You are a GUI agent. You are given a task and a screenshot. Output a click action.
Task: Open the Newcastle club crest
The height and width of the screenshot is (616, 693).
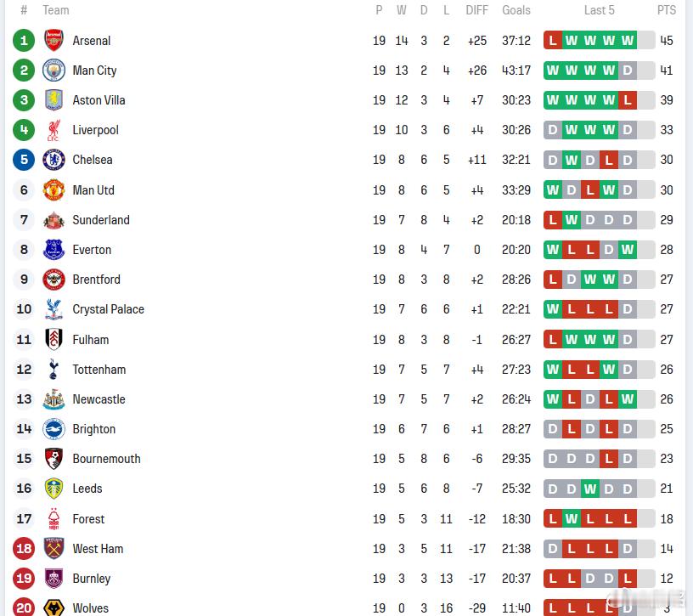54,399
